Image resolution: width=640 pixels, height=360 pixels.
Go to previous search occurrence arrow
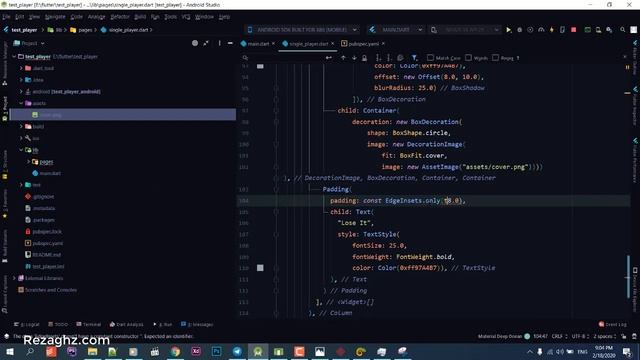343,58
